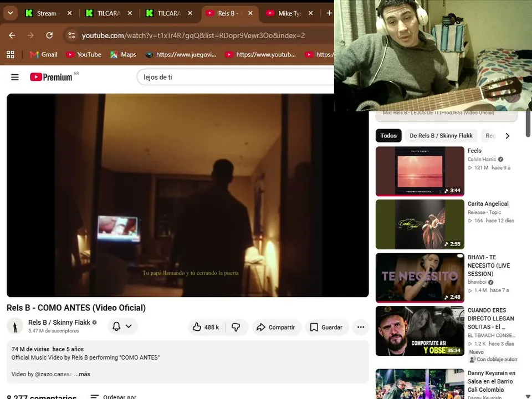Click the '74 M de vistas' text
The image size is (532, 399).
pyautogui.click(x=30, y=349)
